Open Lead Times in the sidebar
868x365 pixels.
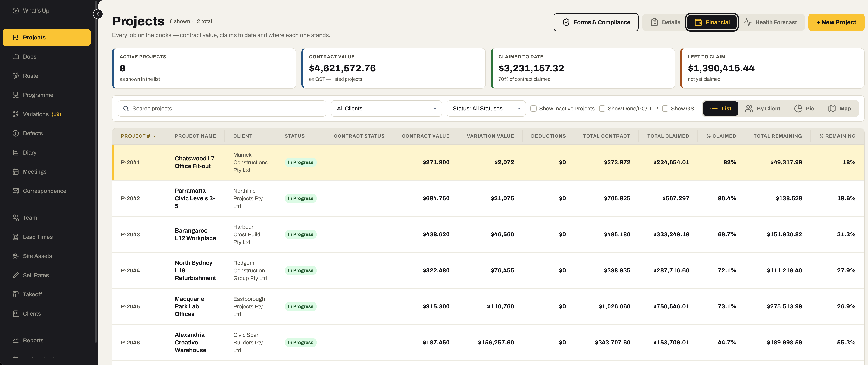(x=46, y=237)
